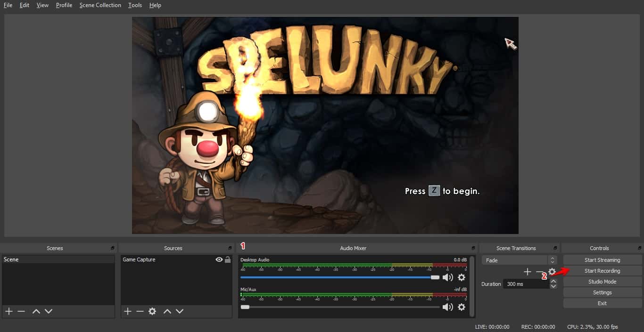
Task: Enable Studio Mode
Action: coord(602,281)
